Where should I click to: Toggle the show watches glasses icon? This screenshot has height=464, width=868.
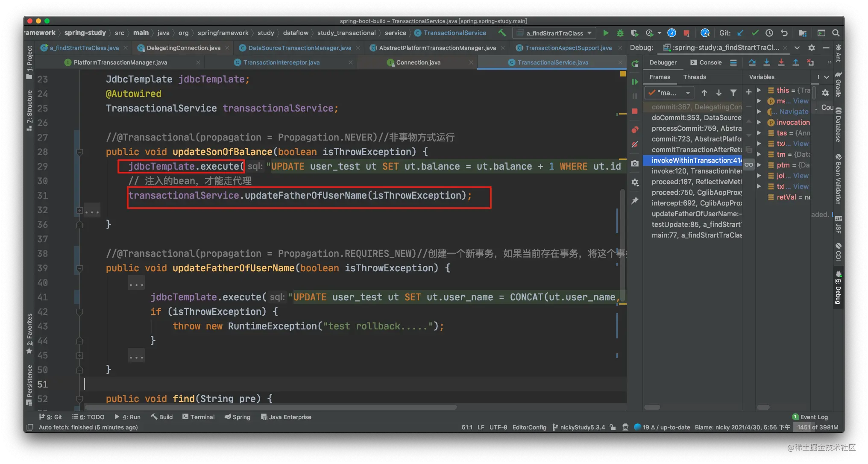click(748, 164)
